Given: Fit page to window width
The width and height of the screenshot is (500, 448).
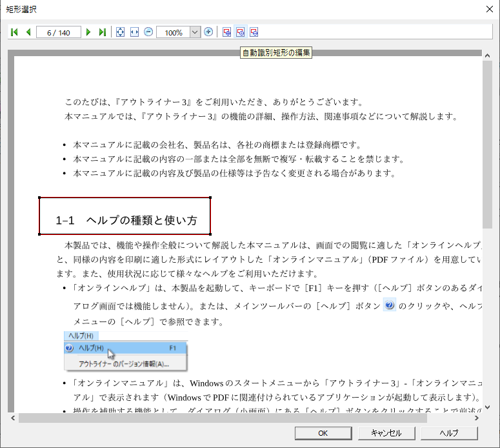Looking at the screenshot, I should [x=134, y=32].
